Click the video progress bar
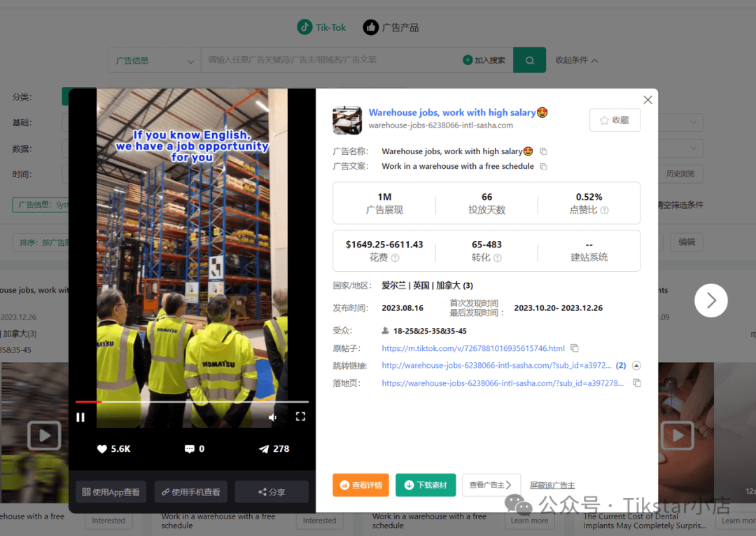The width and height of the screenshot is (756, 536). (192, 401)
